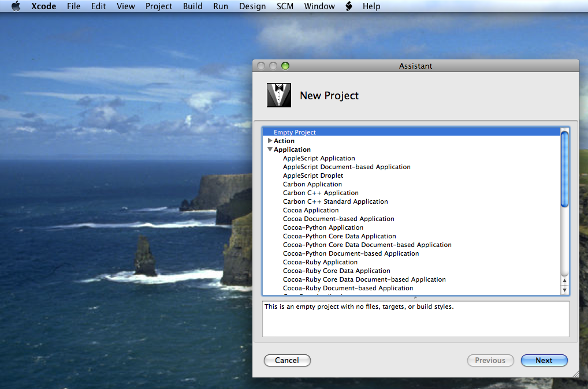Collapse the Application category
This screenshot has width=588, height=389.
click(x=270, y=149)
